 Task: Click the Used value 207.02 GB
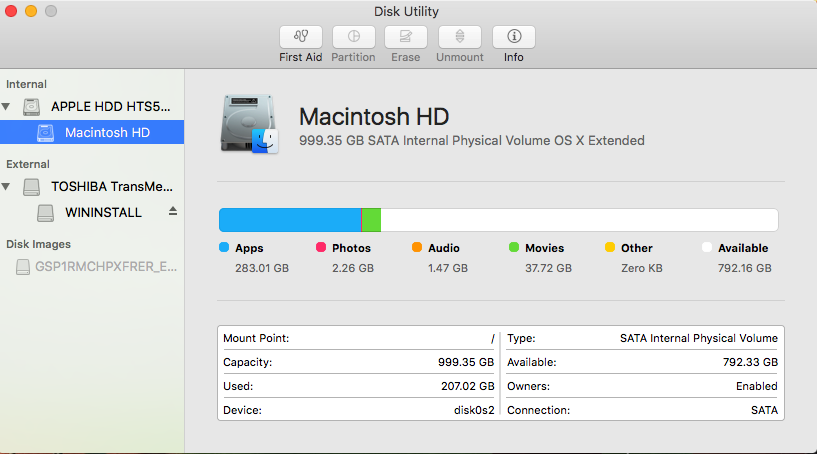468,386
